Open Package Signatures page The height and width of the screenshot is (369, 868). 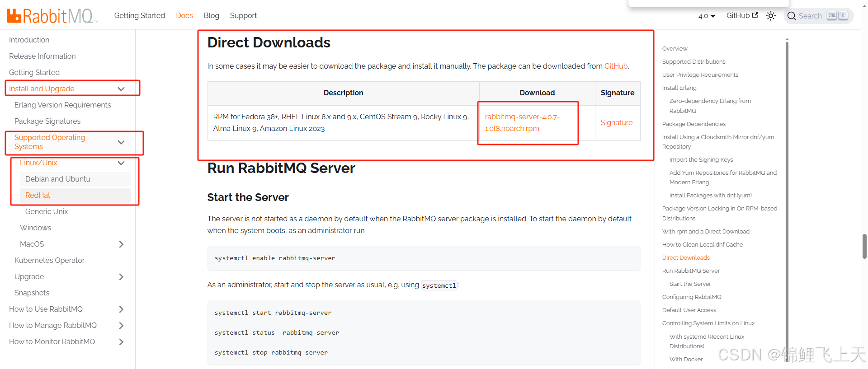click(x=47, y=121)
